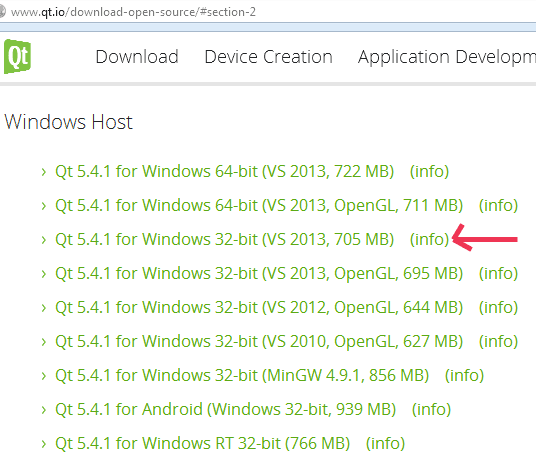
Task: Download Qt 5.4.1 64-bit VS 2013 OpenGL 711 MB
Action: (259, 205)
